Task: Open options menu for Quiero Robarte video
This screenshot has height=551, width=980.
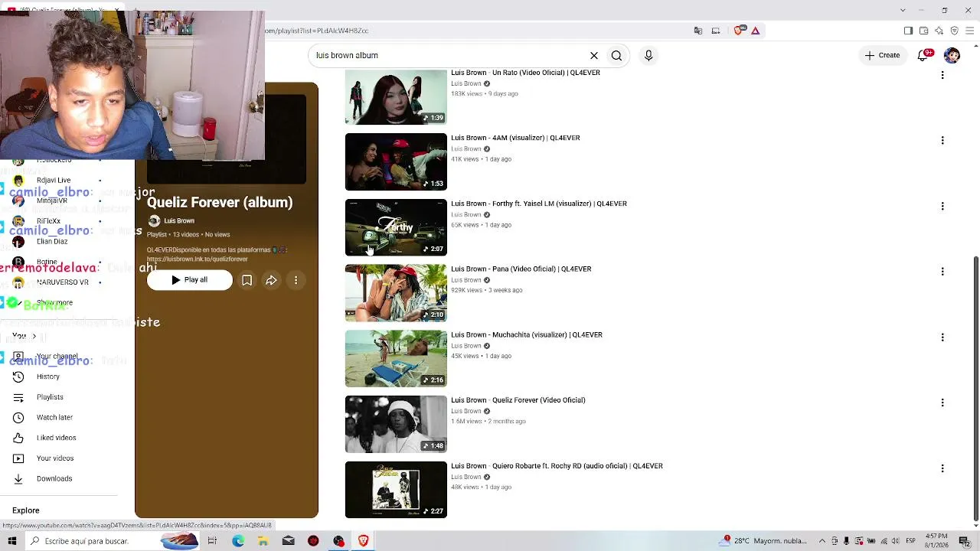Action: pyautogui.click(x=942, y=468)
